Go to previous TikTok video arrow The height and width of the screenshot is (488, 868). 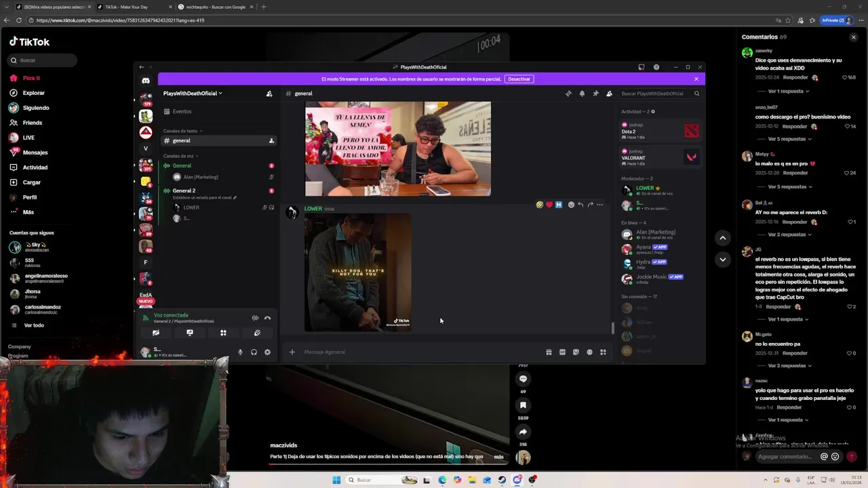(x=723, y=238)
